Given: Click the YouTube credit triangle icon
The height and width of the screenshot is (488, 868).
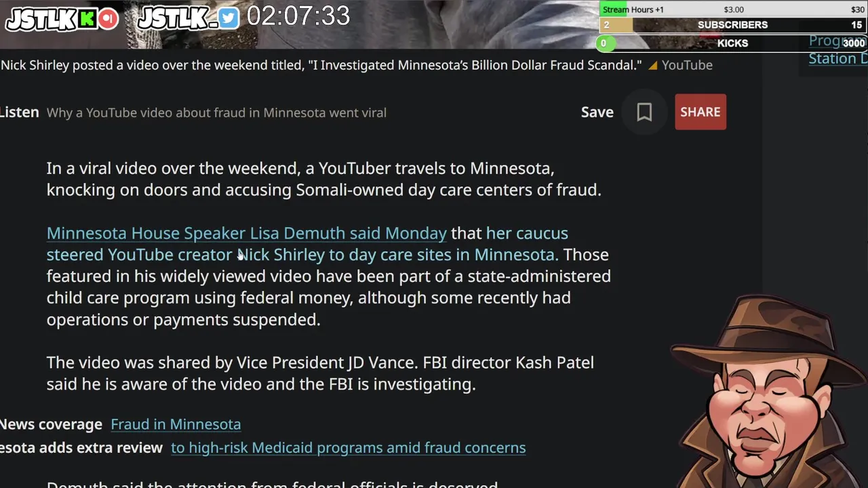Looking at the screenshot, I should pyautogui.click(x=653, y=66).
